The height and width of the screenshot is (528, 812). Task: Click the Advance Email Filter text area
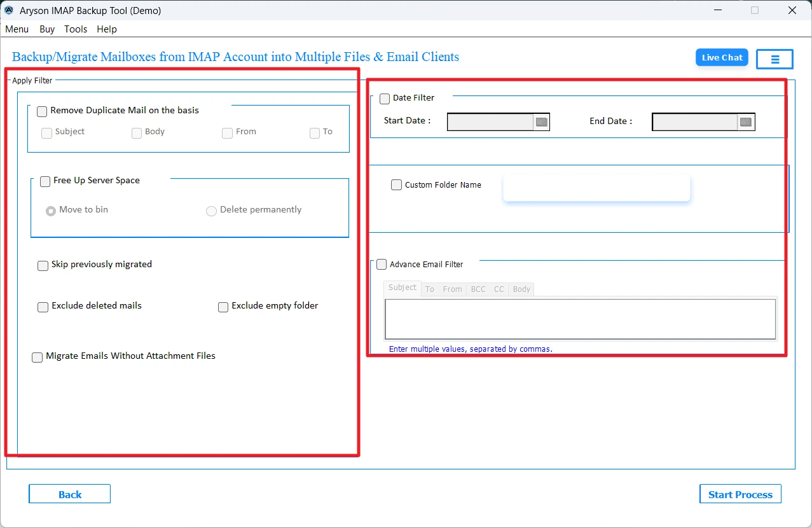(x=580, y=319)
